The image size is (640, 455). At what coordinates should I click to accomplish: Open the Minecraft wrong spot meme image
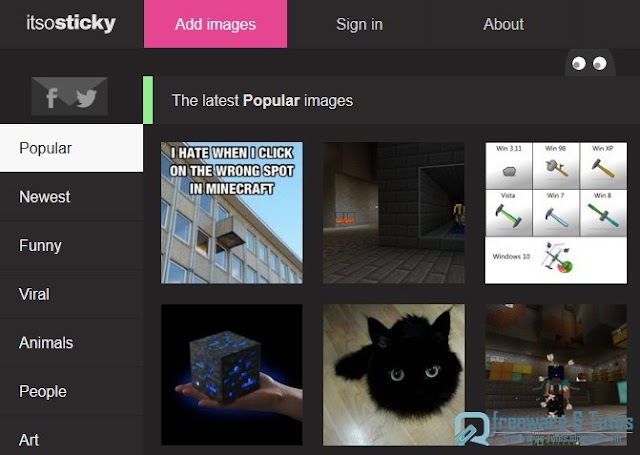click(232, 213)
